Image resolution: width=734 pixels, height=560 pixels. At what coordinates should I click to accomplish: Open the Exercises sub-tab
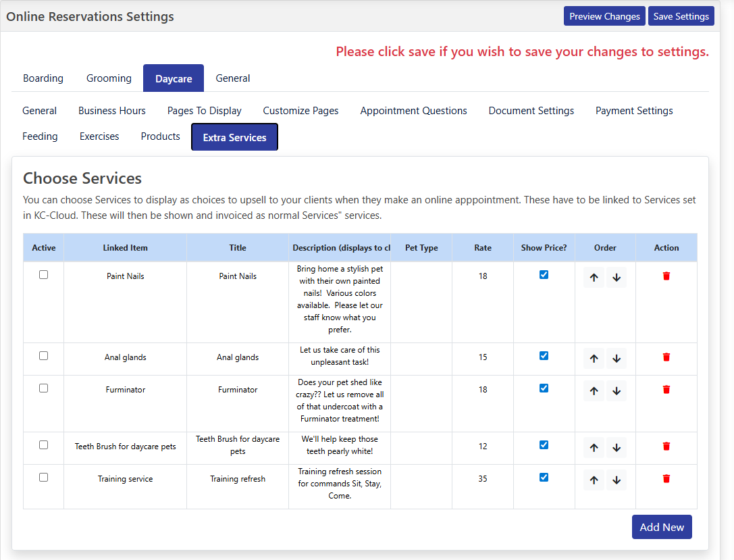[99, 136]
